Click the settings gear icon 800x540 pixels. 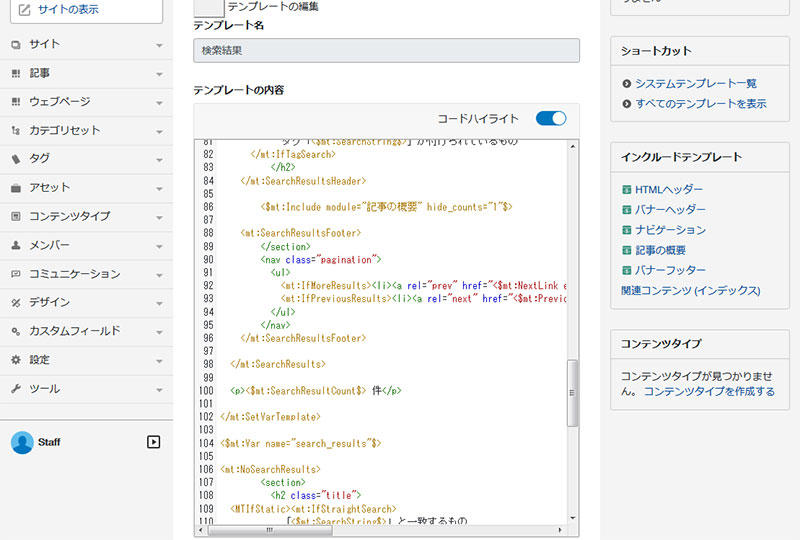16,360
